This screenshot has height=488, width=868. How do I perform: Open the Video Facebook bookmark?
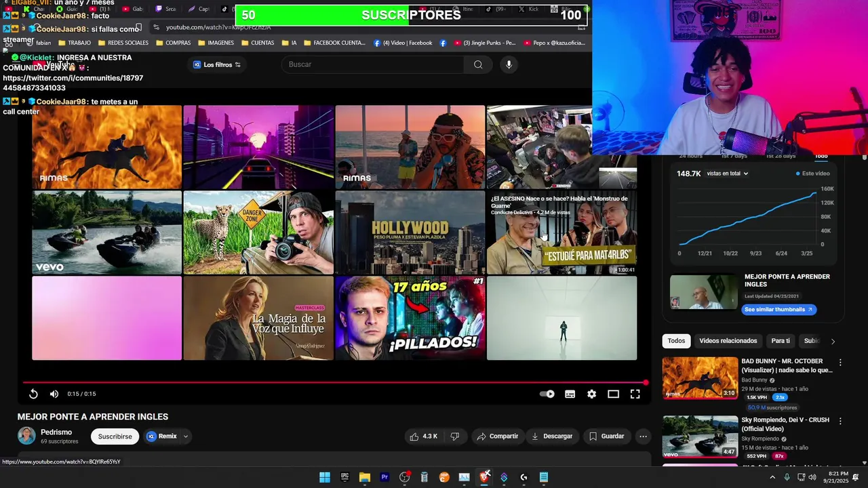(x=402, y=43)
